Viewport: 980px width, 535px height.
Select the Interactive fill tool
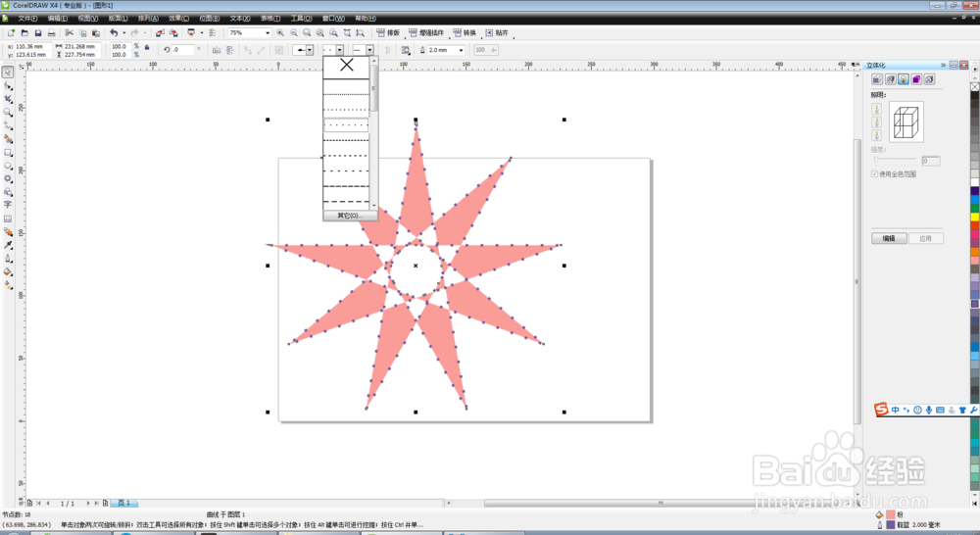point(8,285)
